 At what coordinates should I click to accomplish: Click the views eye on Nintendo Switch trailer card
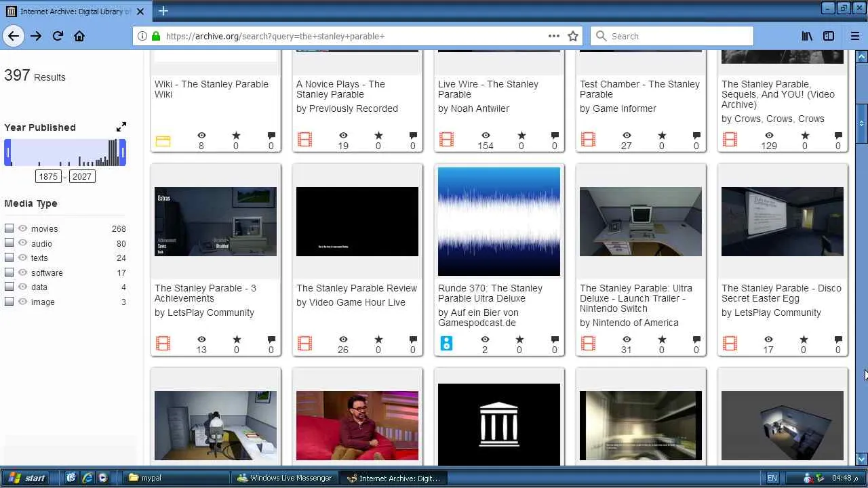point(627,340)
